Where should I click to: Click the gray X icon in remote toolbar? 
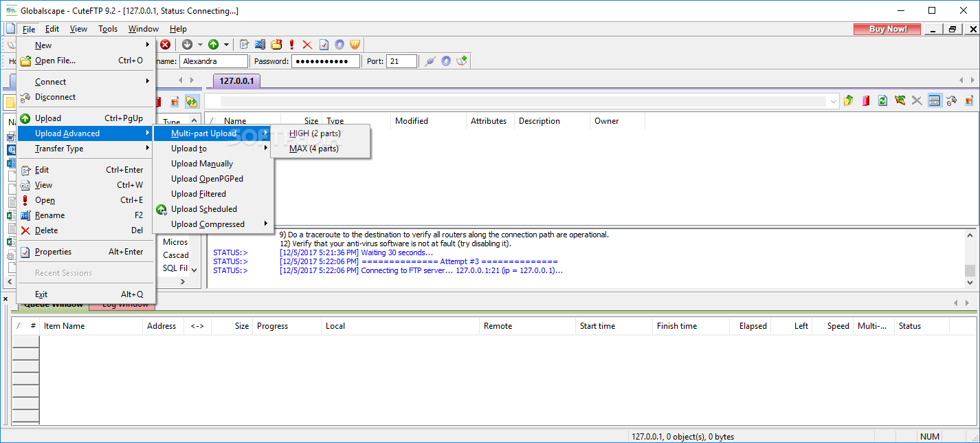[917, 101]
